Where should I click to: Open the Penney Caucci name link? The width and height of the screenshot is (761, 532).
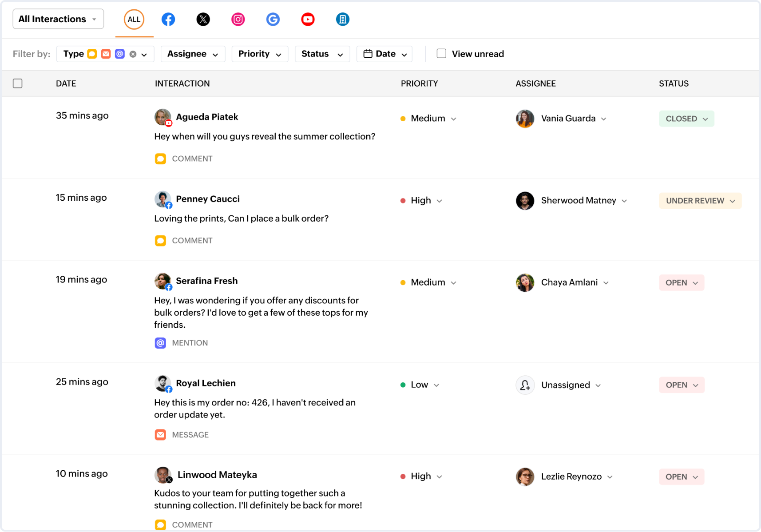tap(208, 199)
